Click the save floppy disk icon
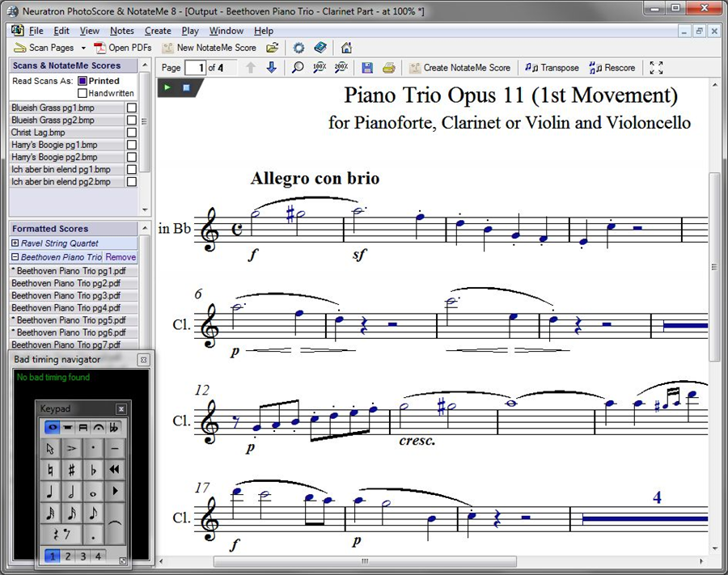728x575 pixels. [x=367, y=68]
